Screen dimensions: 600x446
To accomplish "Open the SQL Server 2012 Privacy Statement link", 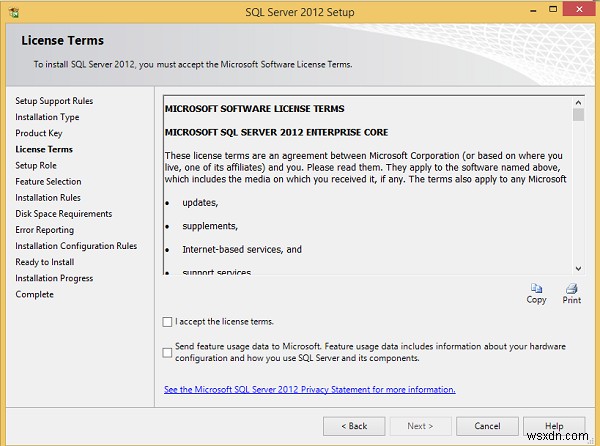I will 309,389.
